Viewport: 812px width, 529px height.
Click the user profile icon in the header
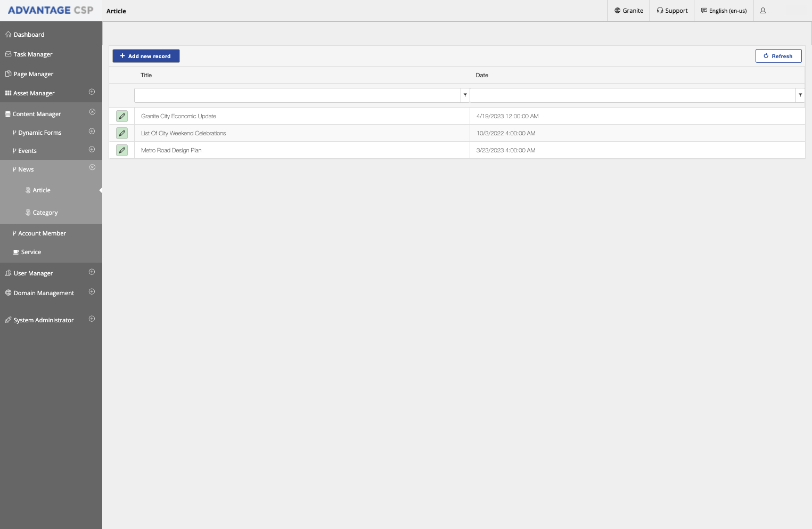(x=763, y=11)
